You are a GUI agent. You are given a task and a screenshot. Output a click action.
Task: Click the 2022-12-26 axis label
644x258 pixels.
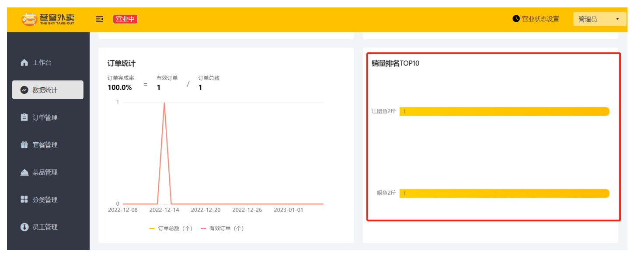[x=247, y=210]
